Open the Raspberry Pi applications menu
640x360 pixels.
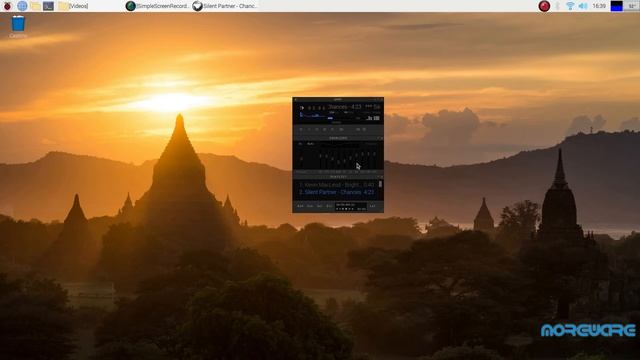tap(7, 6)
